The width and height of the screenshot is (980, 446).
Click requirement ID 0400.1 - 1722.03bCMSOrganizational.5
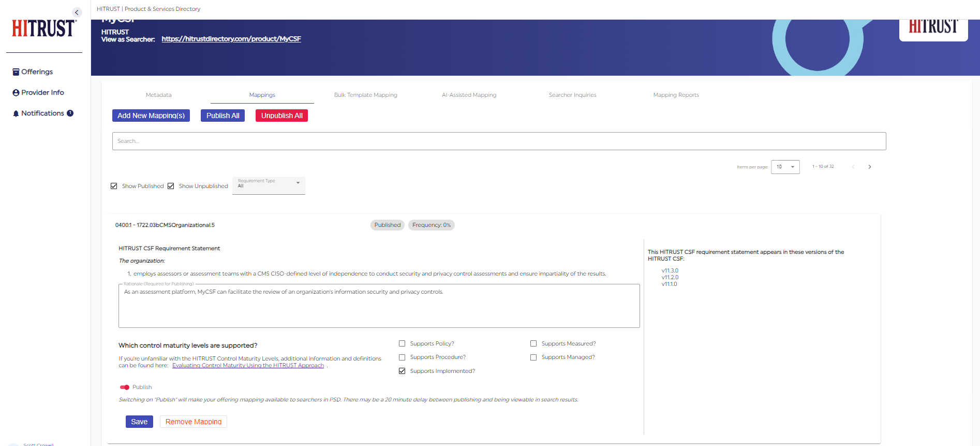(165, 225)
